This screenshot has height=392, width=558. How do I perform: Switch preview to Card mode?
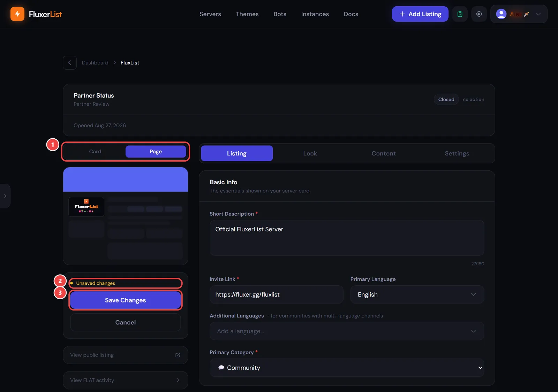(95, 152)
